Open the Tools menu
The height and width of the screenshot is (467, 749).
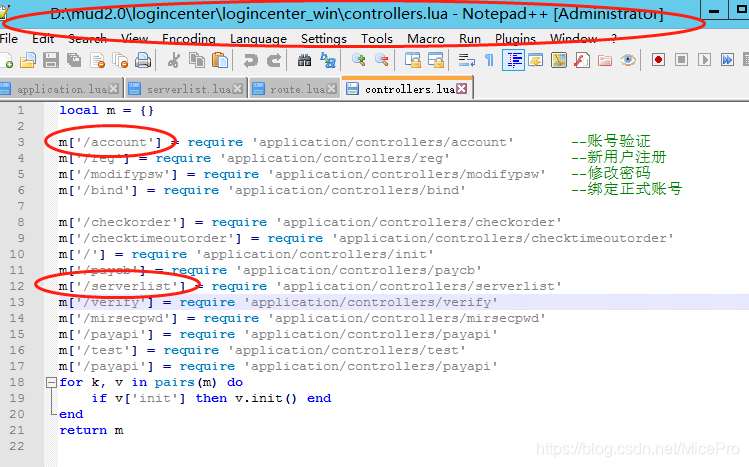(x=376, y=38)
